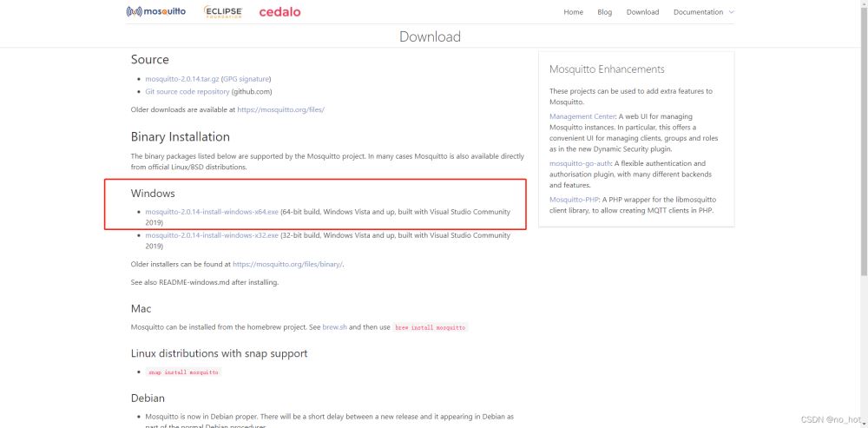
Task: Go to the Blog page
Action: [605, 12]
